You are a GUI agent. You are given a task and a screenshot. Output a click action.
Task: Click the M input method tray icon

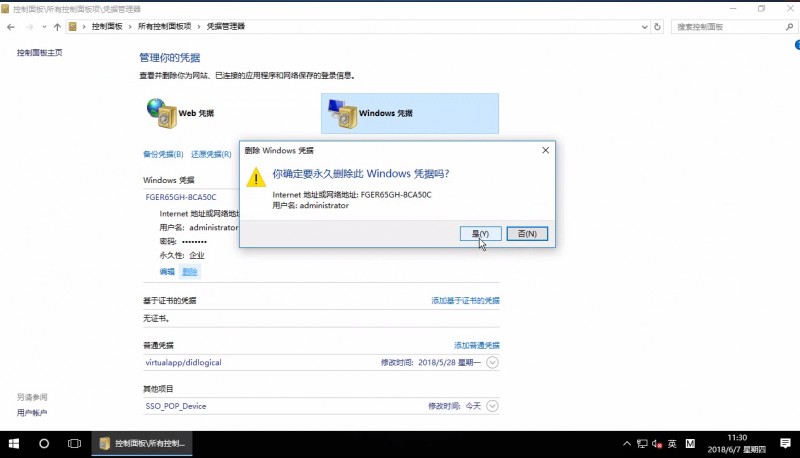click(x=690, y=444)
